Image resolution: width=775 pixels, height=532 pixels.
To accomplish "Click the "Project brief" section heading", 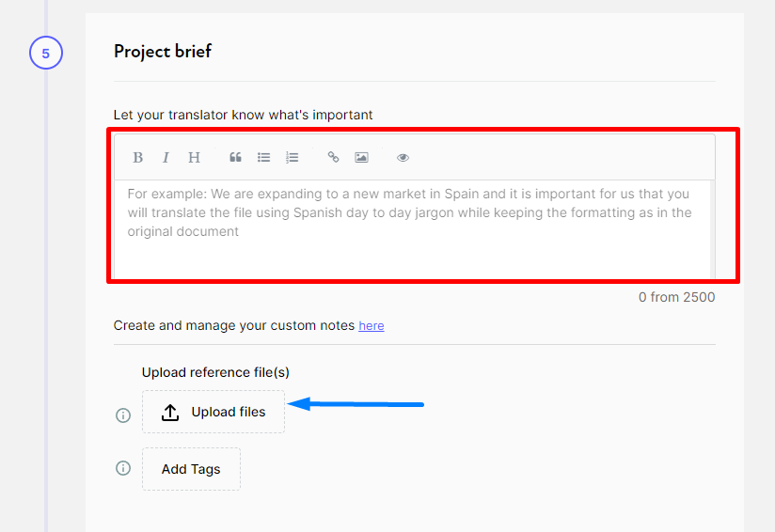I will click(x=163, y=52).
